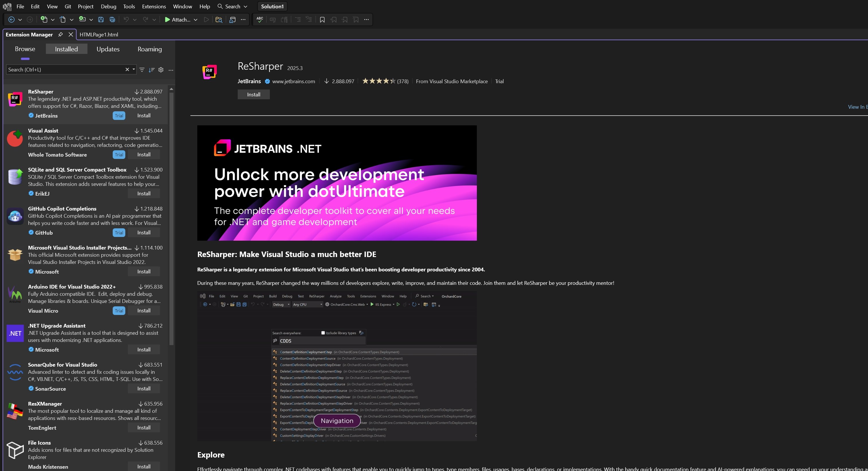Close the Extension Manager tab

[x=71, y=34]
